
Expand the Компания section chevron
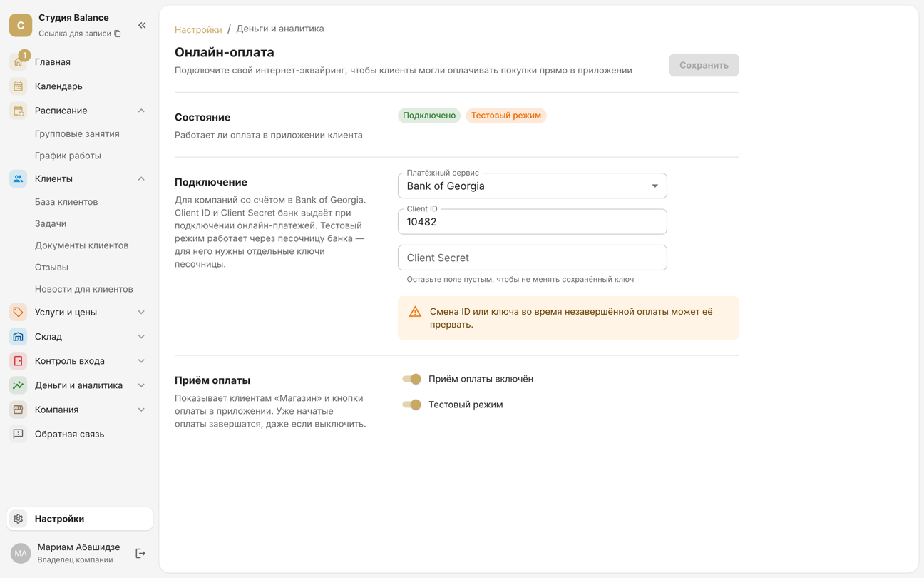point(141,410)
